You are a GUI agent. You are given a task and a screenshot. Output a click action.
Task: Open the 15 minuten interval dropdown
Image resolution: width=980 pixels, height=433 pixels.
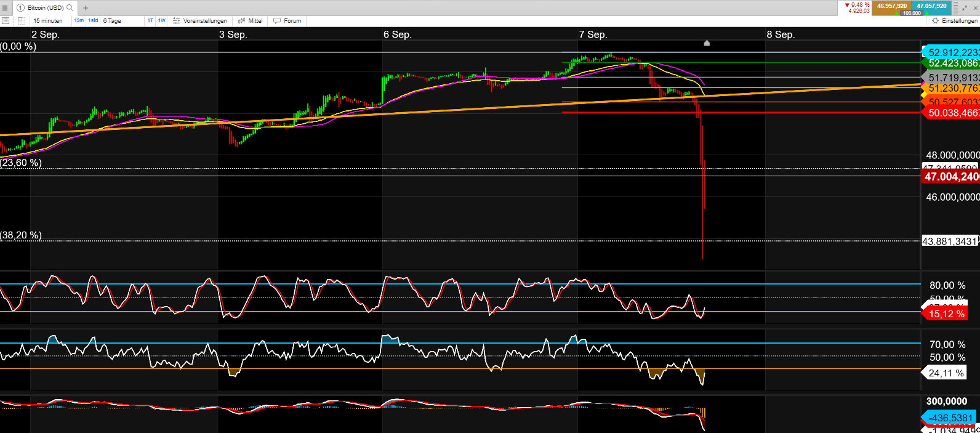click(x=49, y=21)
